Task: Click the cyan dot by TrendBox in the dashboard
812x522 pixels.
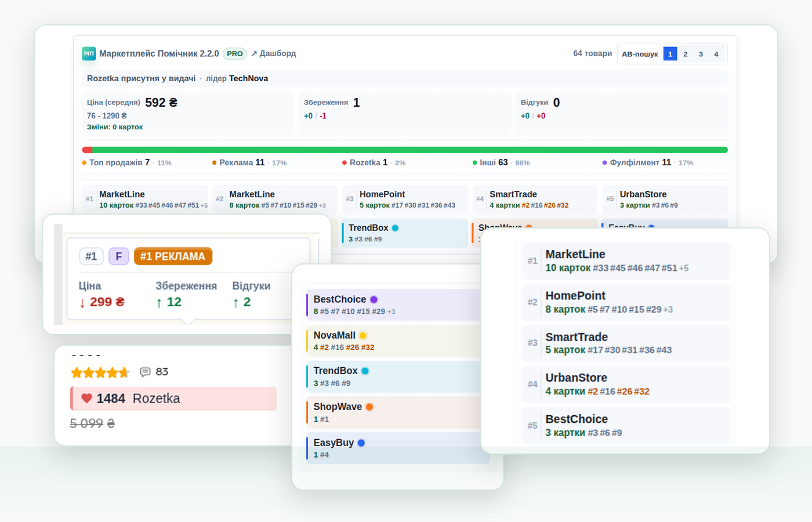Action: click(x=395, y=228)
